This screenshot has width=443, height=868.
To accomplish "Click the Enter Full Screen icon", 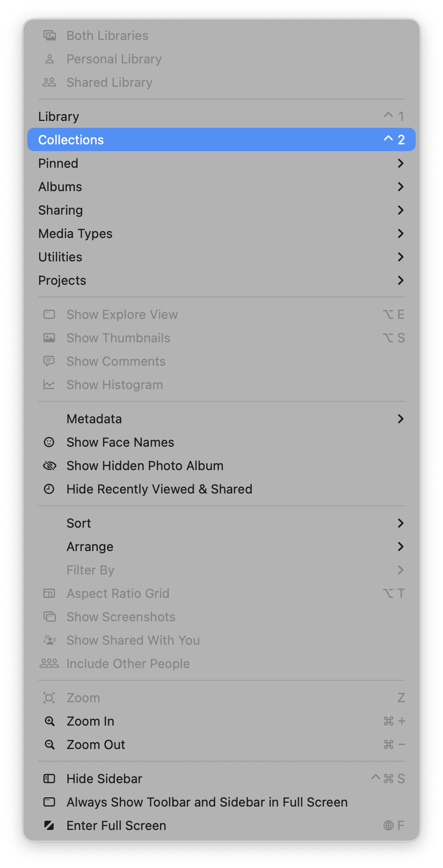I will pos(49,826).
